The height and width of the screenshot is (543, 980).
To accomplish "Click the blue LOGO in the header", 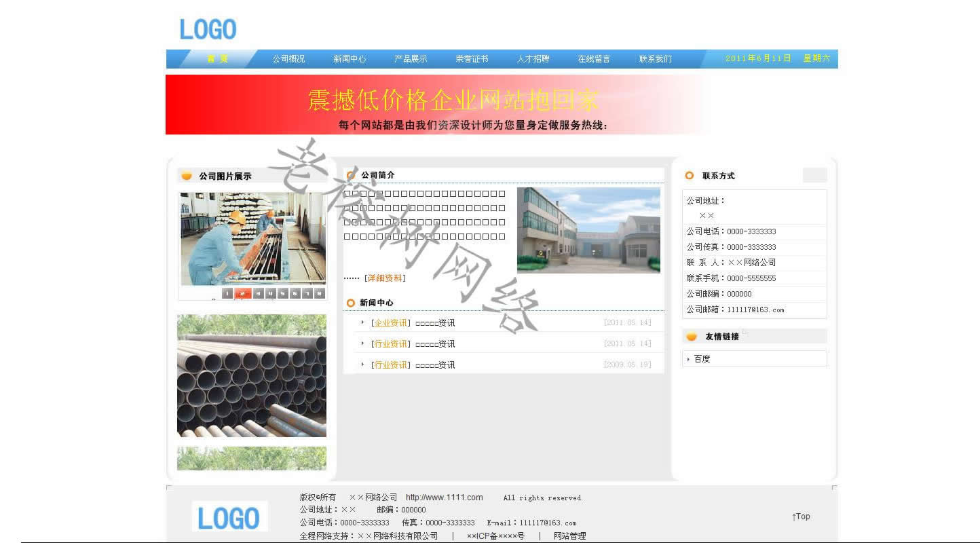I will 208,29.
